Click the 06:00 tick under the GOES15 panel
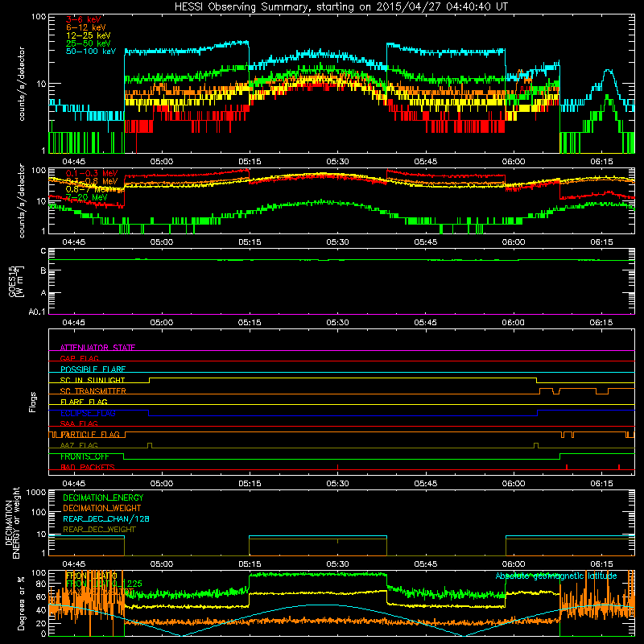 point(514,323)
